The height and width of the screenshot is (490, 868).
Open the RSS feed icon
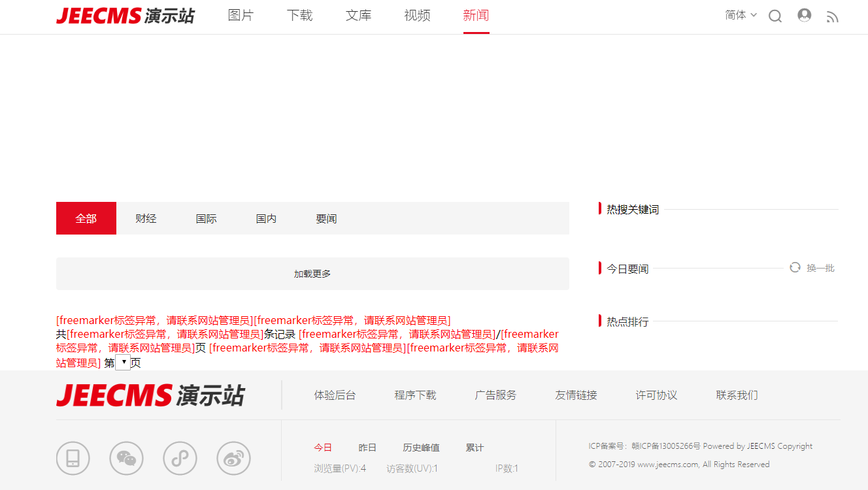832,17
